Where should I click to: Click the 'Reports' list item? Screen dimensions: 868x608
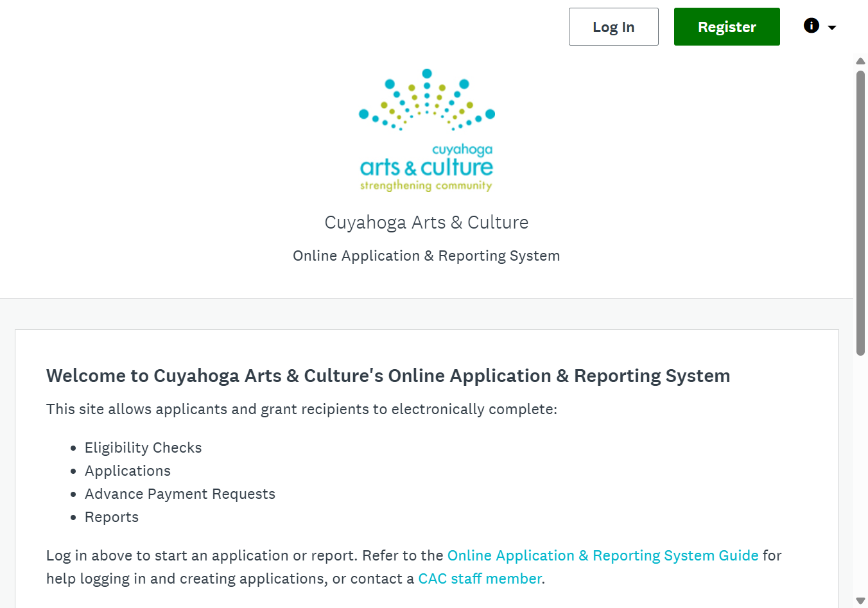[112, 517]
